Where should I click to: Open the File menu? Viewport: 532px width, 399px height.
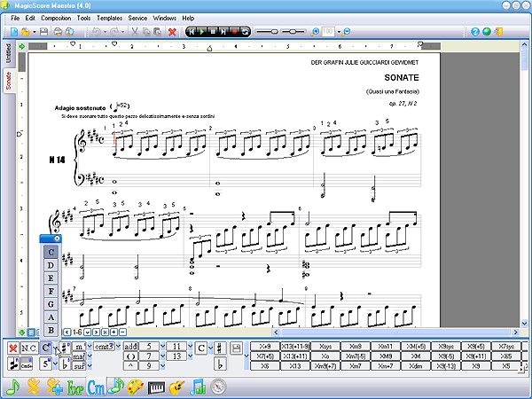pos(15,18)
